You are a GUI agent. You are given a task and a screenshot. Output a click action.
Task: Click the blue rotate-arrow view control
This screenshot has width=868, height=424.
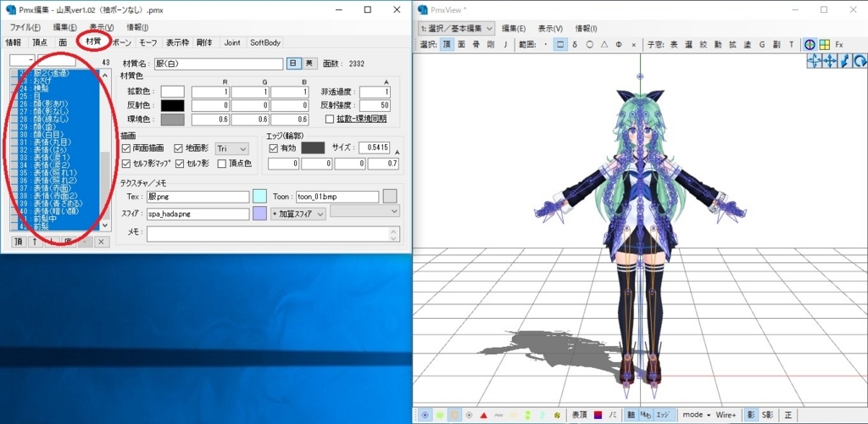860,61
